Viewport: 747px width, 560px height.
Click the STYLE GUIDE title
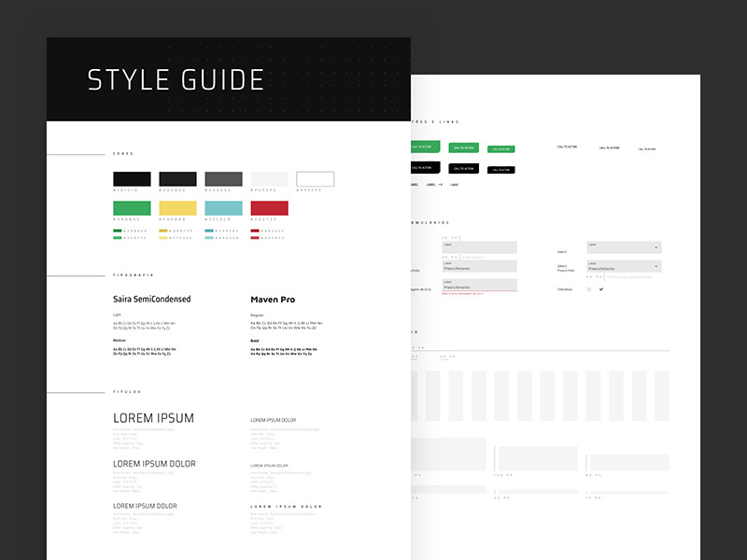[176, 79]
